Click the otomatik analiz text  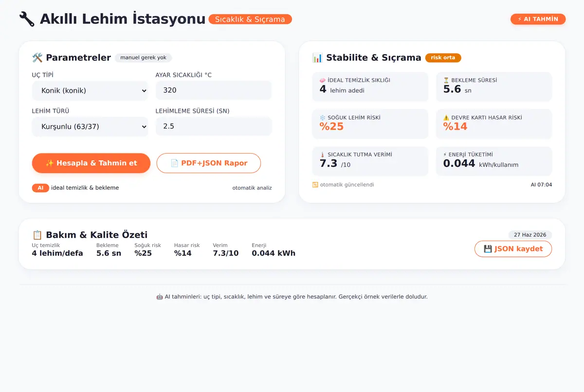pos(252,188)
